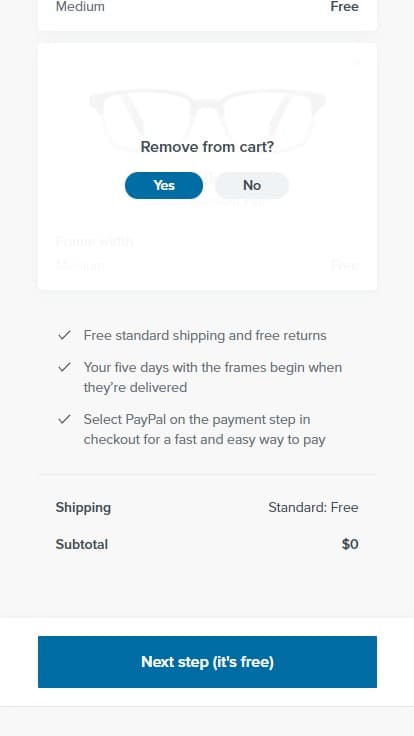Click the Subtotal label
The image size is (414, 736).
[x=82, y=544]
